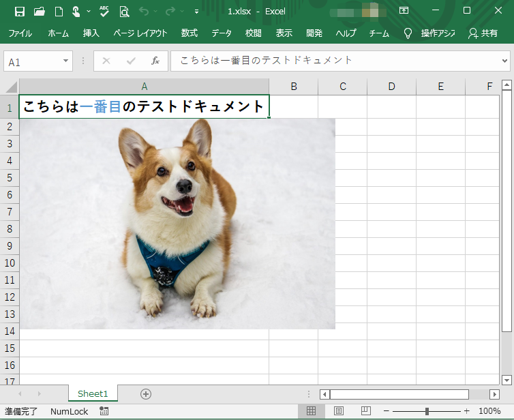Screen dimensions: 514x420
Task: Switch to the 表示 tab
Action: [x=284, y=33]
